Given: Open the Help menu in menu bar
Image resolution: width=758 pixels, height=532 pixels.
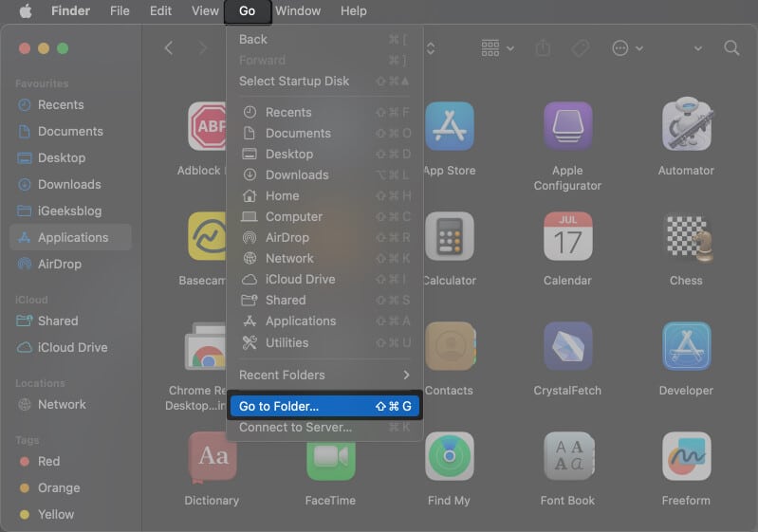Looking at the screenshot, I should [353, 10].
